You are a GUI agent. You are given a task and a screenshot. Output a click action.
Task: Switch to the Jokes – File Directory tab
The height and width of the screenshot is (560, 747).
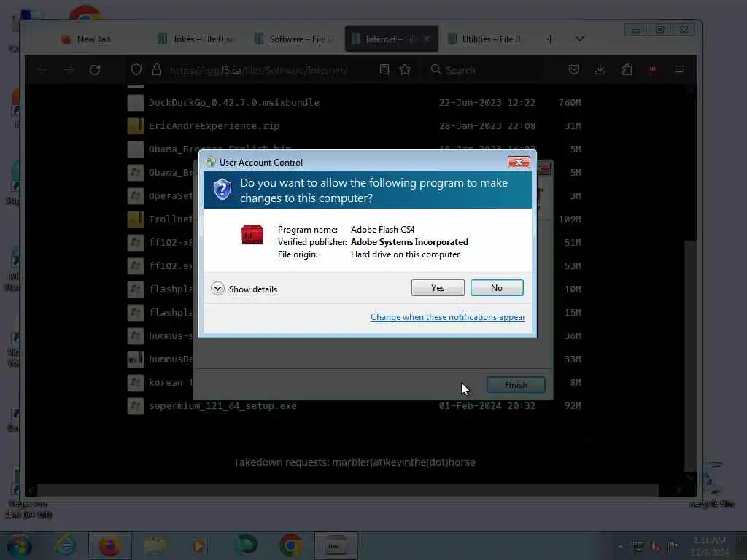(196, 39)
